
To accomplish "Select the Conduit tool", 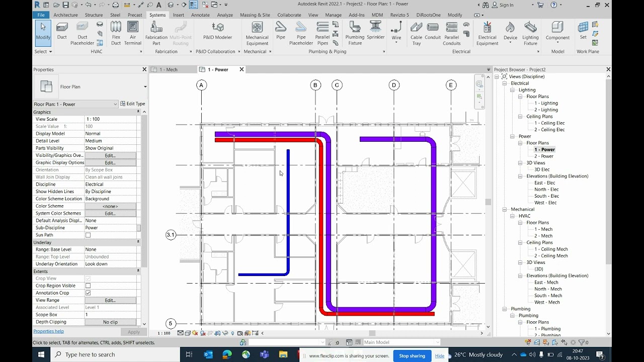I will 433,31.
